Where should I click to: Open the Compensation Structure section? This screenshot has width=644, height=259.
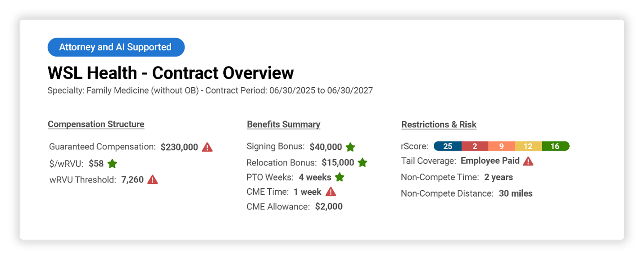(96, 124)
